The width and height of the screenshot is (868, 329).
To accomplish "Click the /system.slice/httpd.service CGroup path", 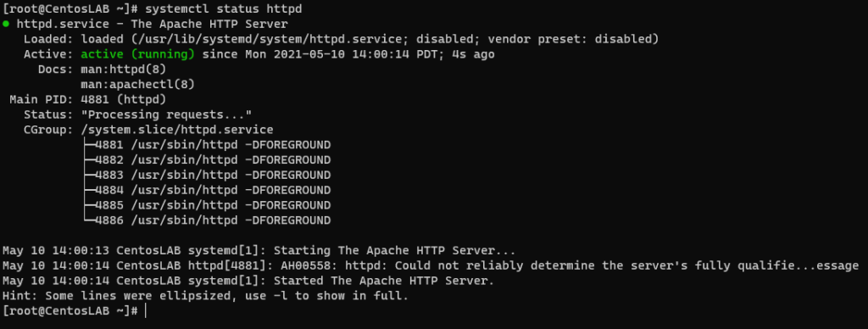I will (177, 130).
